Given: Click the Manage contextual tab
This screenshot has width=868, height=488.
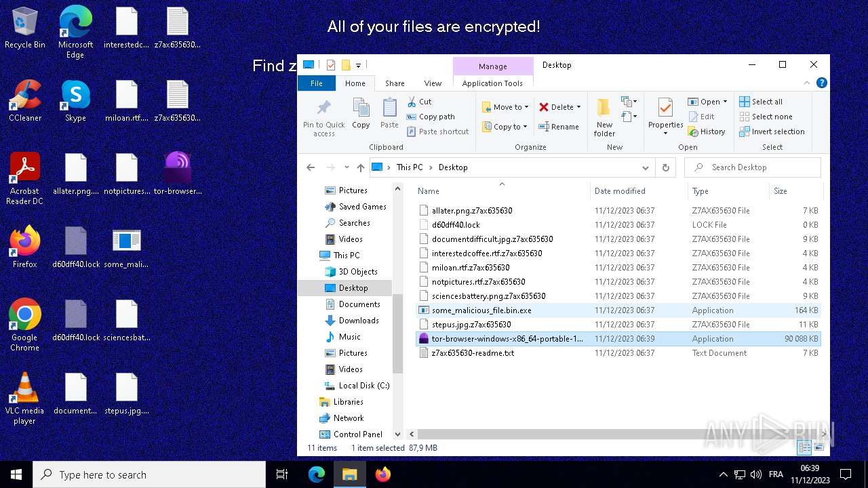Looking at the screenshot, I should (x=492, y=66).
